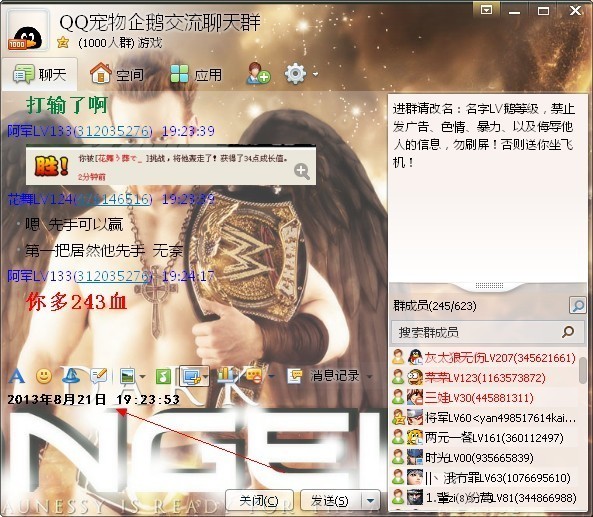Click magnifier inside member search box
This screenshot has height=517, width=593.
pos(568,332)
